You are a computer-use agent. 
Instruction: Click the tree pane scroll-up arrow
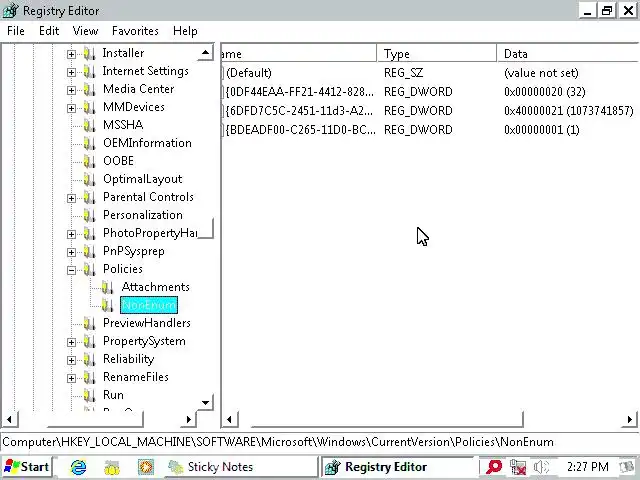coord(205,52)
